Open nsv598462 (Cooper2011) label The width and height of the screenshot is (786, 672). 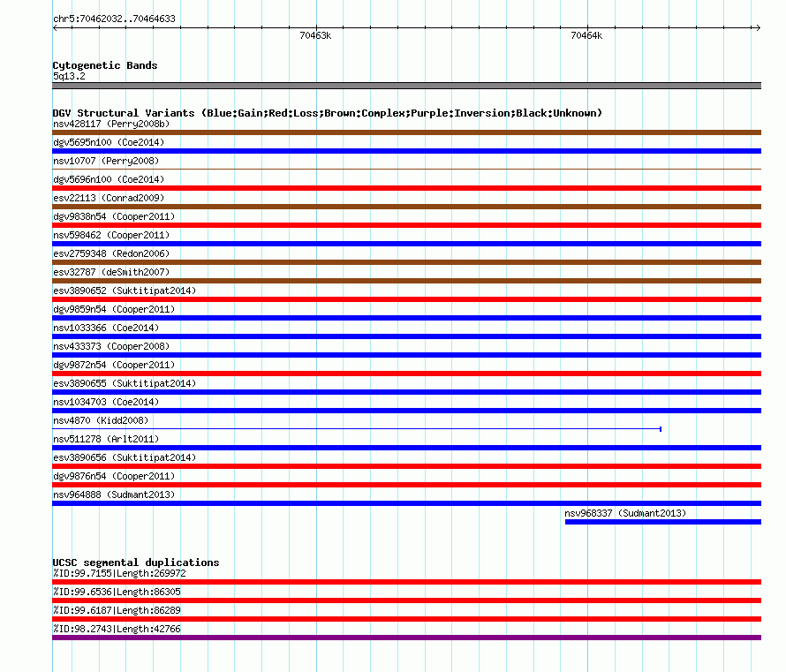coord(111,235)
